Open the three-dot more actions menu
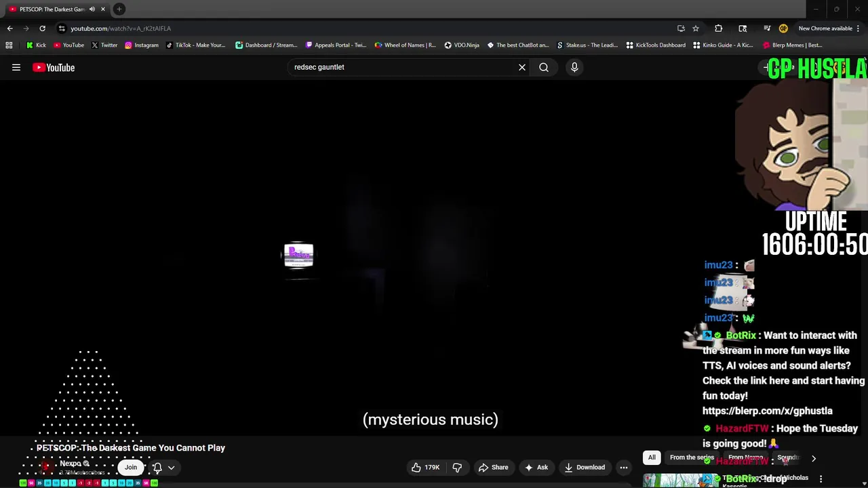Screen dimensions: 868x488 (624, 467)
